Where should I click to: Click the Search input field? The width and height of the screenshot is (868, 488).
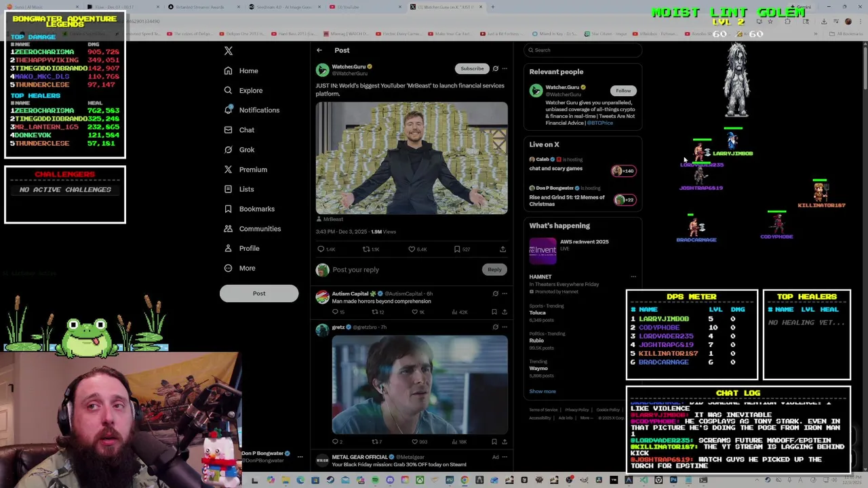[583, 50]
